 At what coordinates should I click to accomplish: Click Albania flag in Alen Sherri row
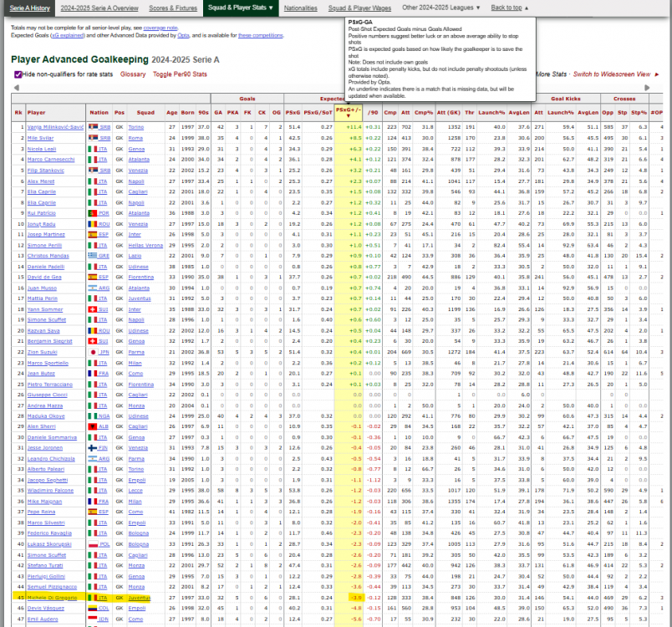(93, 426)
